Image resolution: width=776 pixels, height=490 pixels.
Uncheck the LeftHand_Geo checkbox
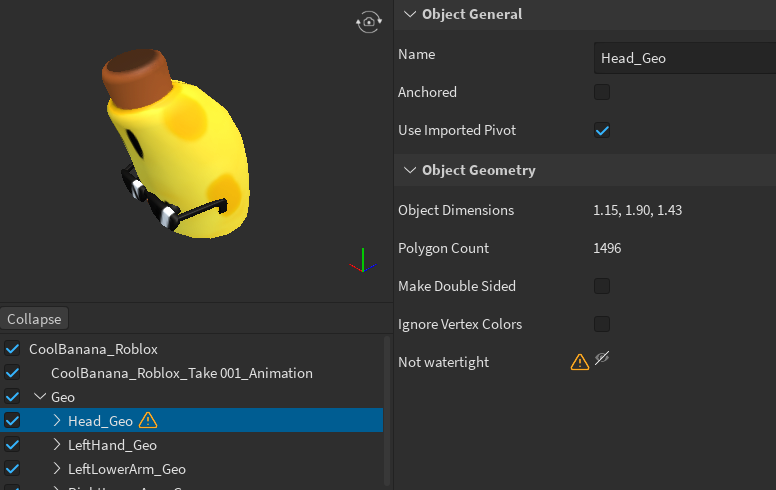(x=12, y=445)
